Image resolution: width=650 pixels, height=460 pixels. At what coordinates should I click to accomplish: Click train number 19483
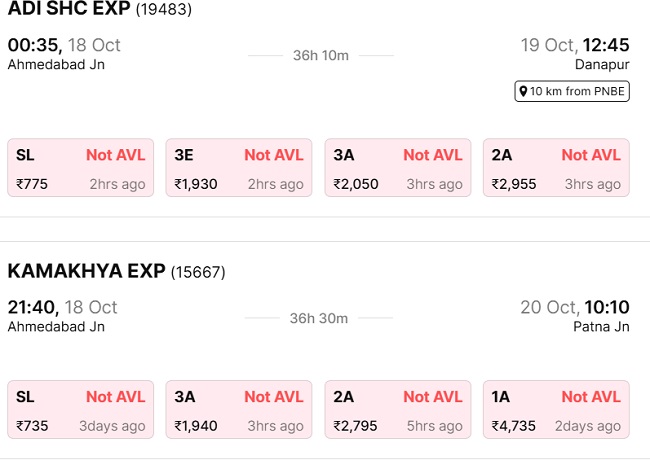(x=163, y=10)
